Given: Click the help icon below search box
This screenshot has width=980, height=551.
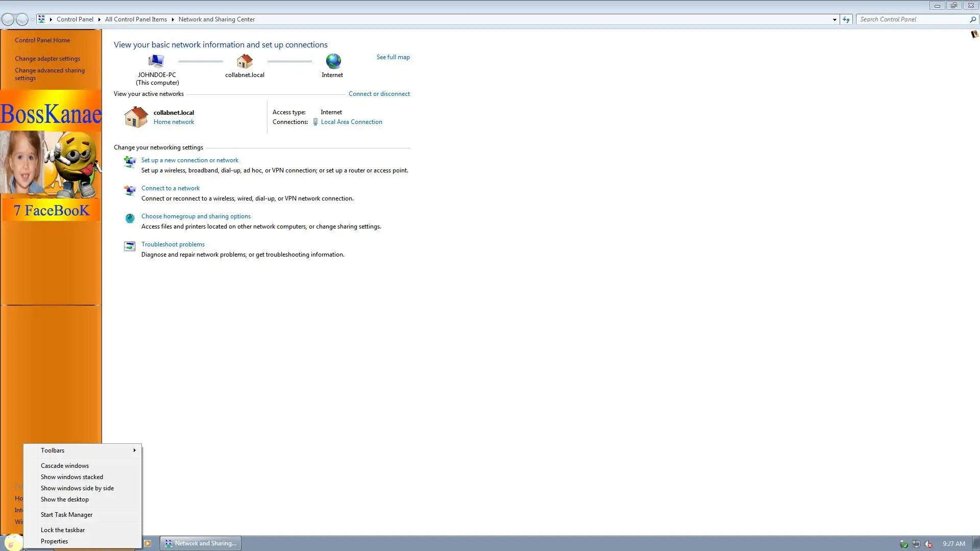Looking at the screenshot, I should tap(974, 34).
